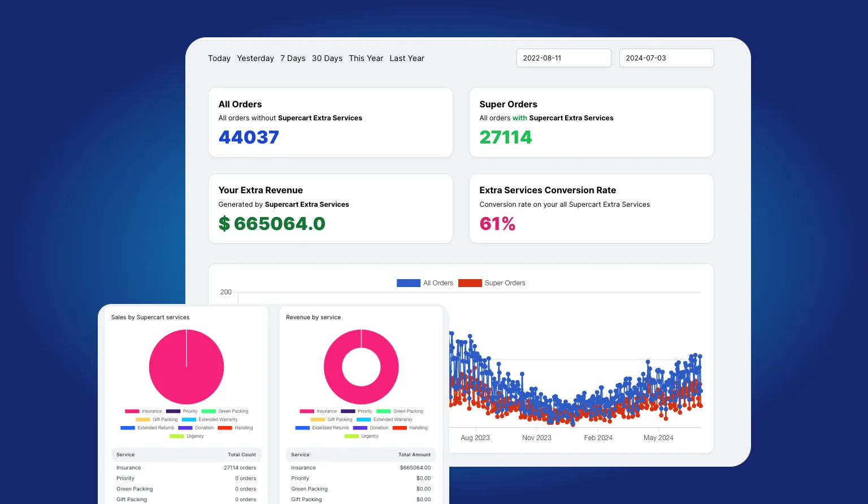Click the Feb 2024 axis label
Viewport: 868px width, 504px height.
point(598,438)
